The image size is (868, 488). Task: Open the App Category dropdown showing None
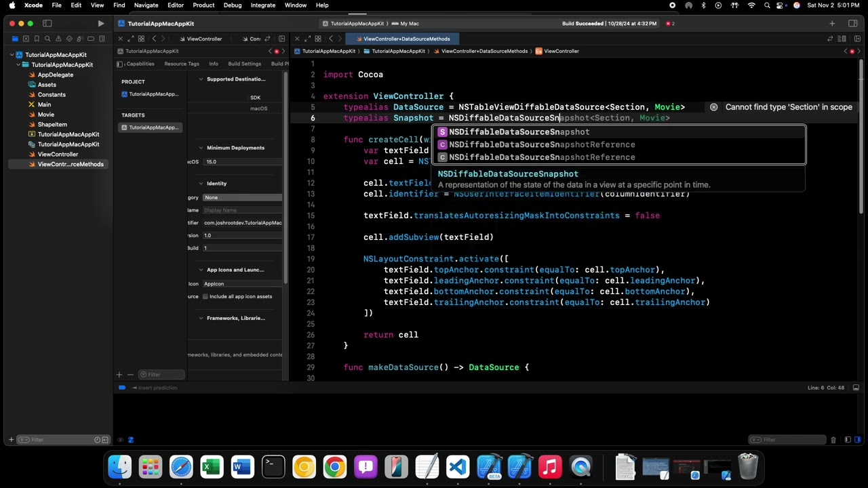click(242, 197)
